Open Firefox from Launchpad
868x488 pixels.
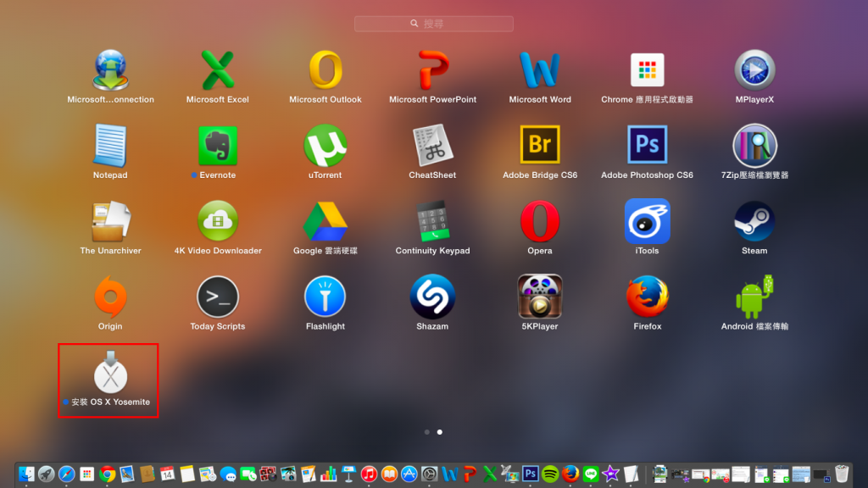(647, 298)
